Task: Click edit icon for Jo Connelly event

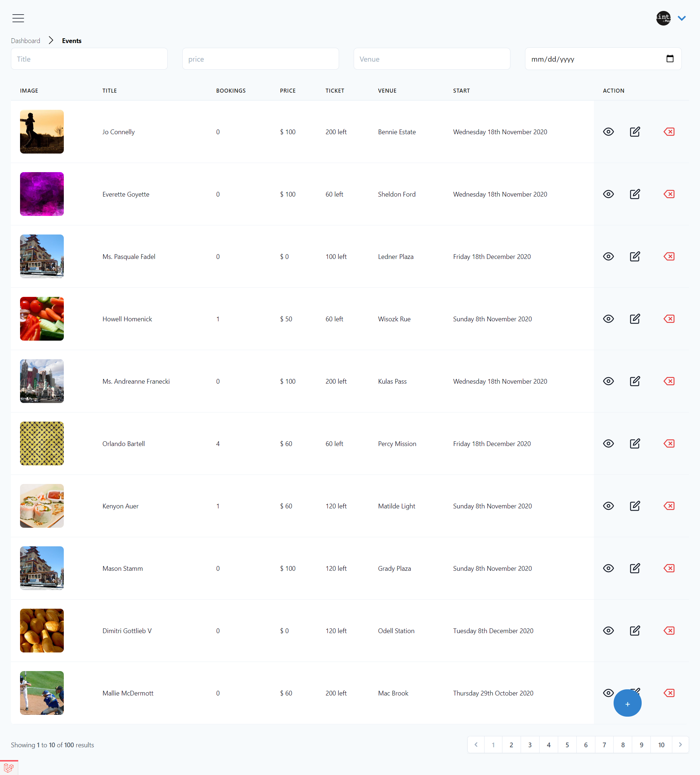Action: coord(635,132)
